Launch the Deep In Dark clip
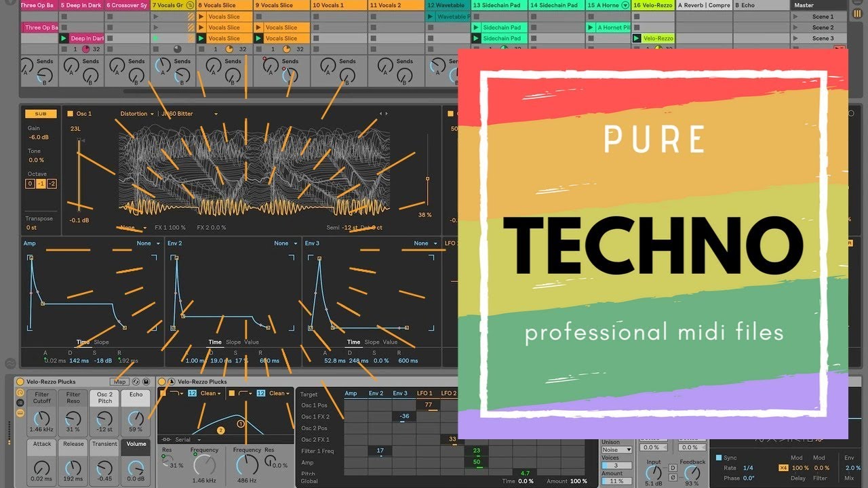Screen dimensions: 868x488 [64, 39]
